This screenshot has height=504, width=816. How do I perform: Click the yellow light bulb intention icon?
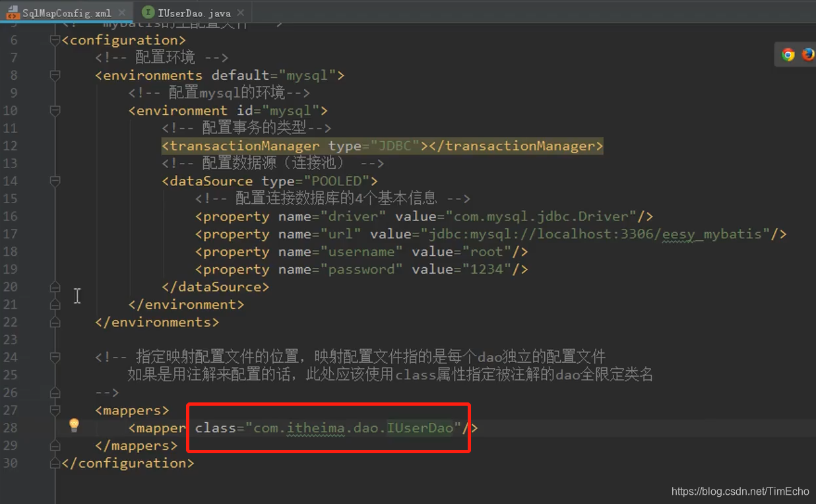tap(74, 425)
